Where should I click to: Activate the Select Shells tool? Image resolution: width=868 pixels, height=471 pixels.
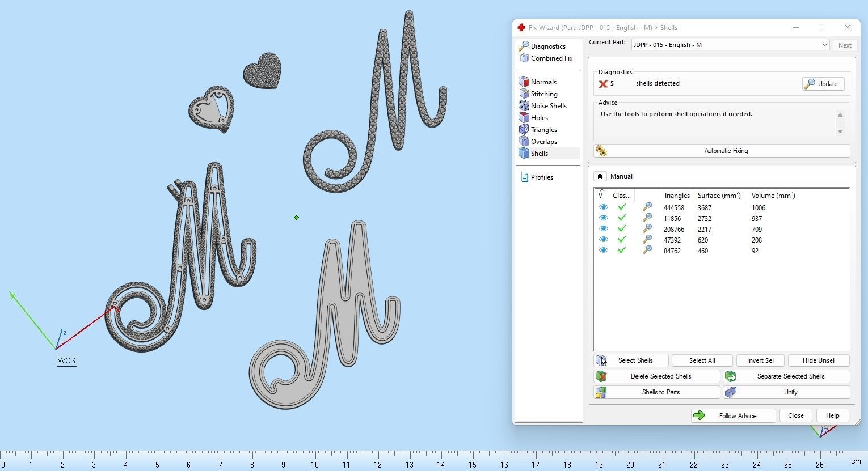tap(631, 360)
